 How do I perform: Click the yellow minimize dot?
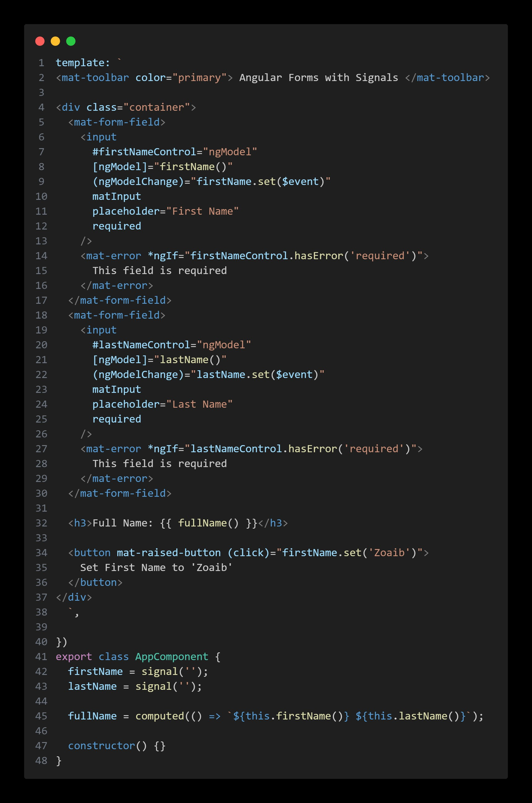[55, 41]
